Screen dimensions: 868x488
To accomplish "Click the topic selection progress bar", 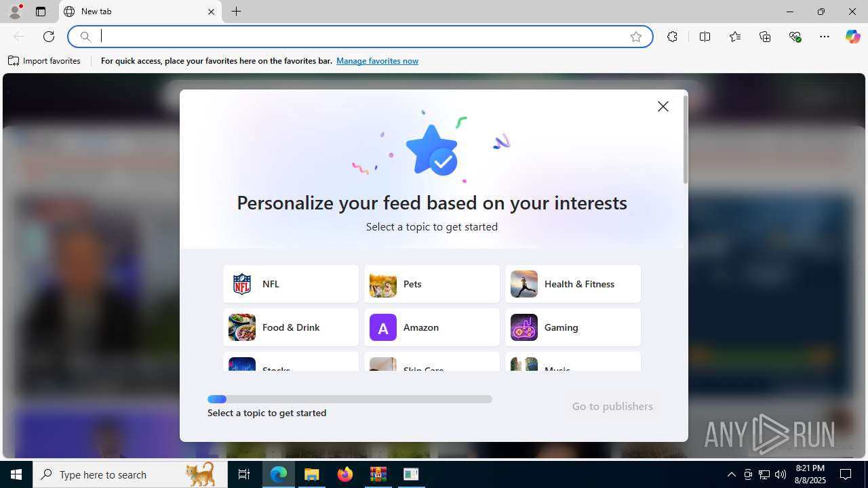I will tap(350, 399).
